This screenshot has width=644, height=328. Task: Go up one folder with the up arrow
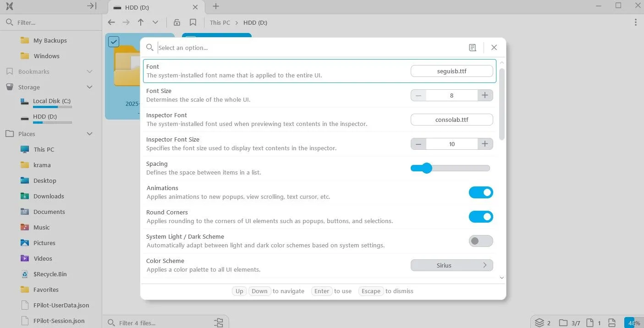[x=141, y=22]
